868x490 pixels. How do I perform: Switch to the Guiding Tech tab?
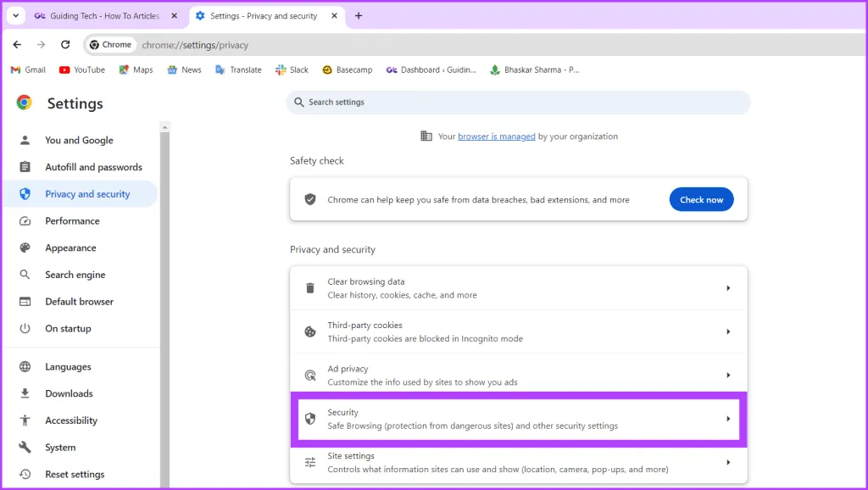[102, 15]
